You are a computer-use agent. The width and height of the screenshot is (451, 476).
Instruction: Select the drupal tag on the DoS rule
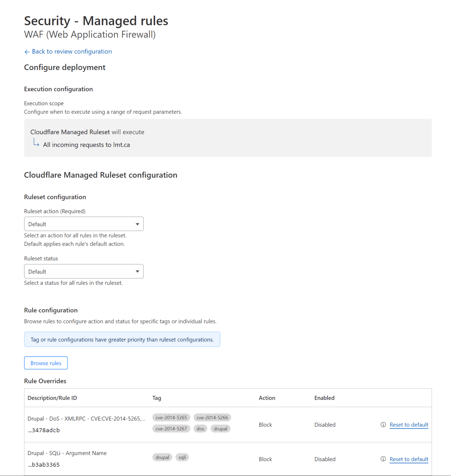click(x=220, y=428)
